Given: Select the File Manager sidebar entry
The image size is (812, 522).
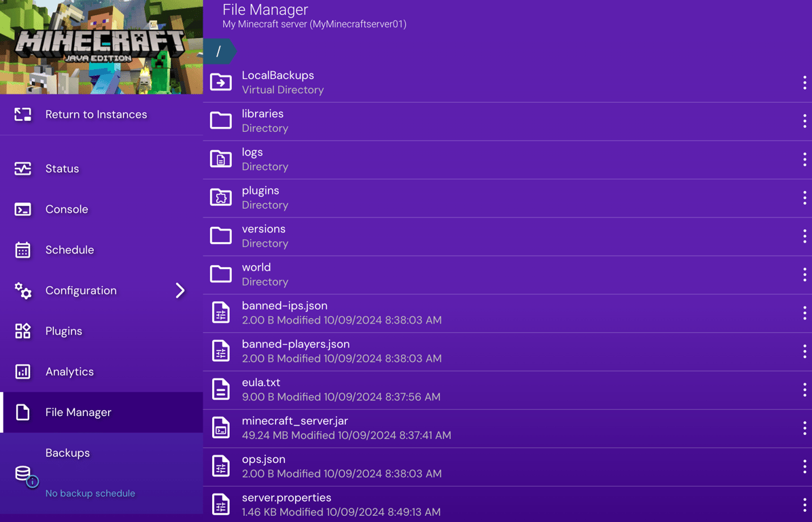Looking at the screenshot, I should [78, 412].
